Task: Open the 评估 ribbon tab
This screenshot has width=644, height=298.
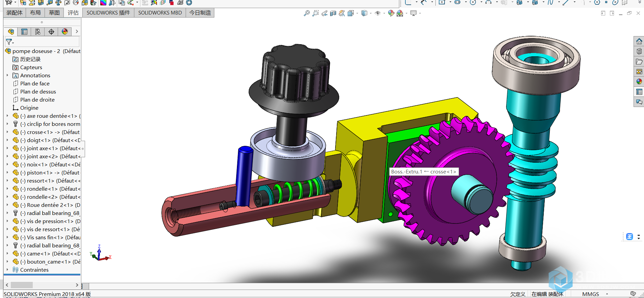Action: (x=73, y=13)
